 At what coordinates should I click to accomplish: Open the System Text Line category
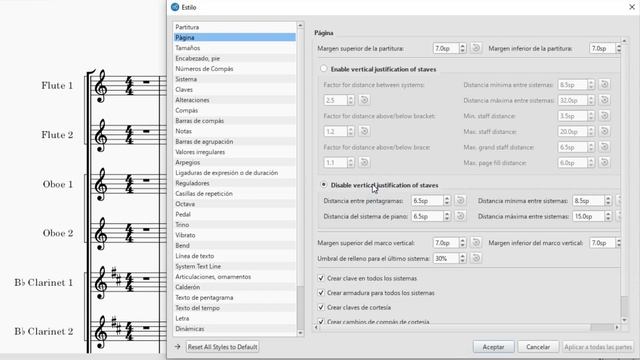point(235,266)
